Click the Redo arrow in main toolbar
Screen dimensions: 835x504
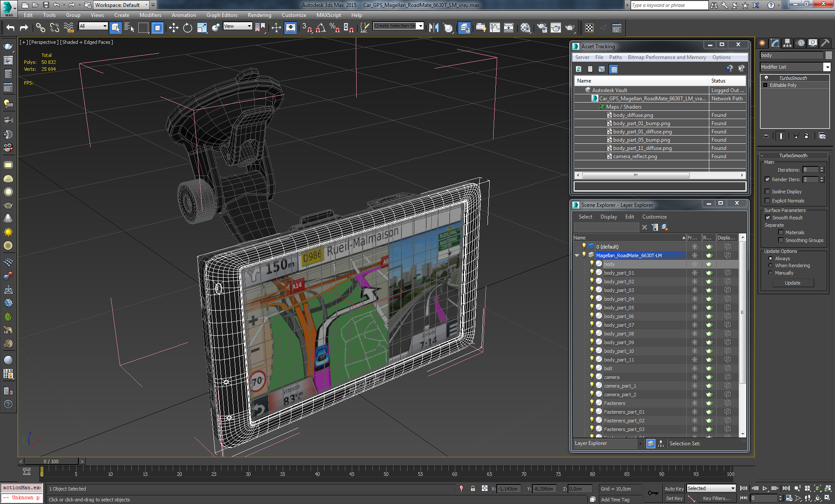coord(24,28)
